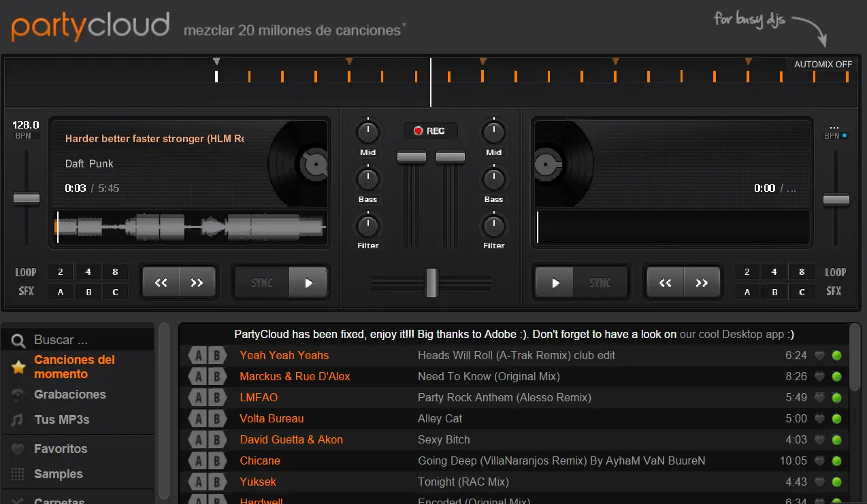Click the left deck Filter knob
The image size is (867, 504).
coord(367,225)
